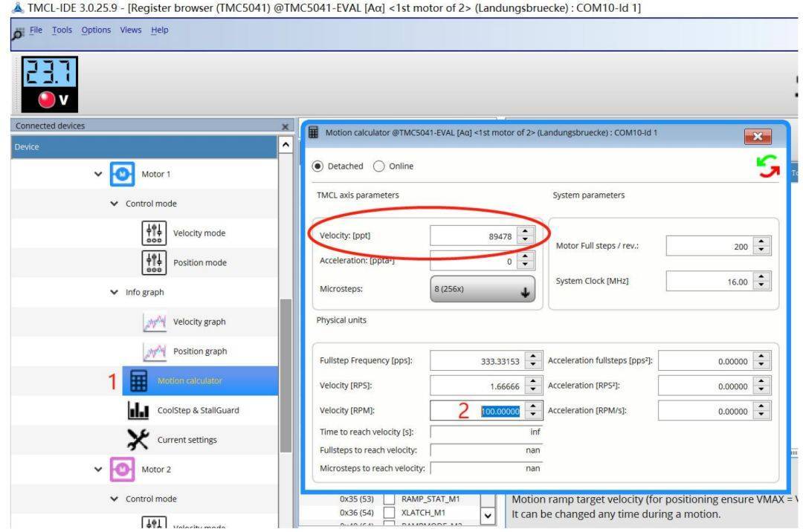Open Current settings wrench icon

(x=140, y=439)
